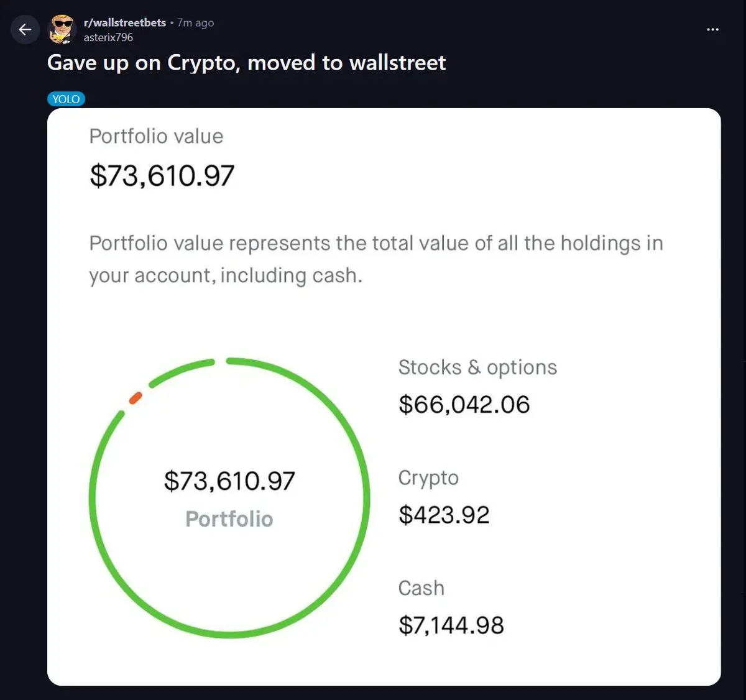Click the $7,144.98 cash amount
746x700 pixels.
pos(451,625)
